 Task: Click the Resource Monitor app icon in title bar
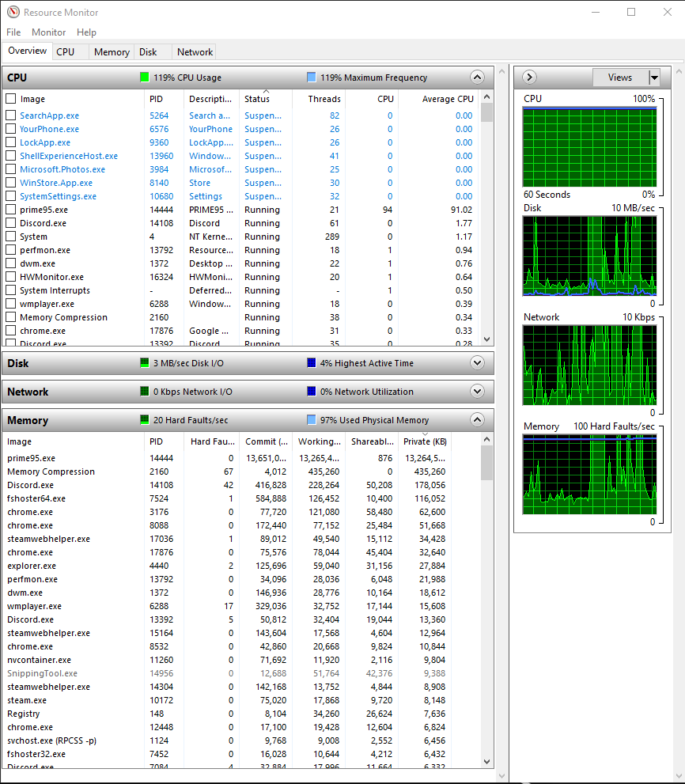[13, 12]
